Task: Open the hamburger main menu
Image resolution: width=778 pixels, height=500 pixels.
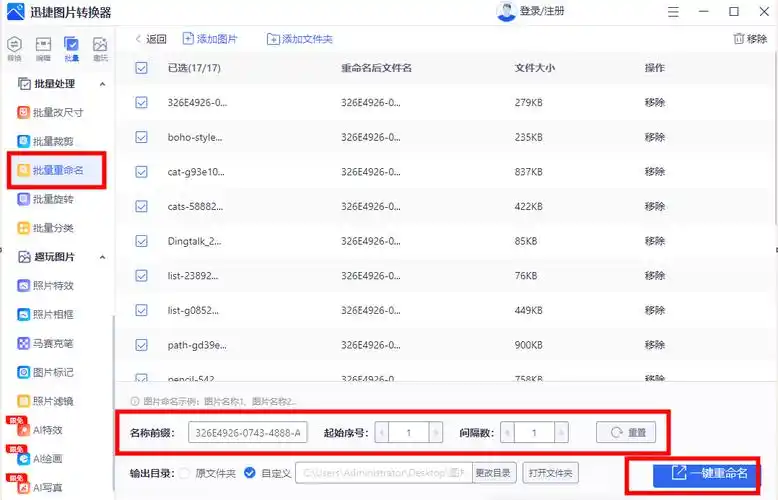Action: coord(673,11)
